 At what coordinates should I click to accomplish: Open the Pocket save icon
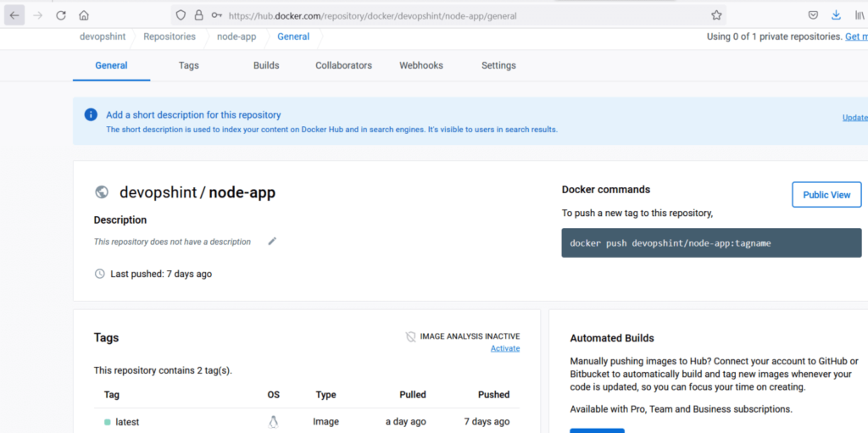pyautogui.click(x=813, y=15)
